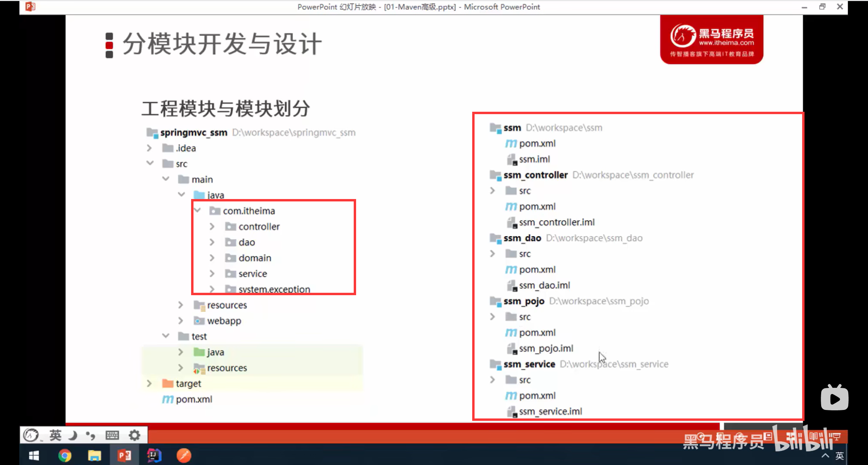
Task: Click the IME soft keyboard icon
Action: 112,435
